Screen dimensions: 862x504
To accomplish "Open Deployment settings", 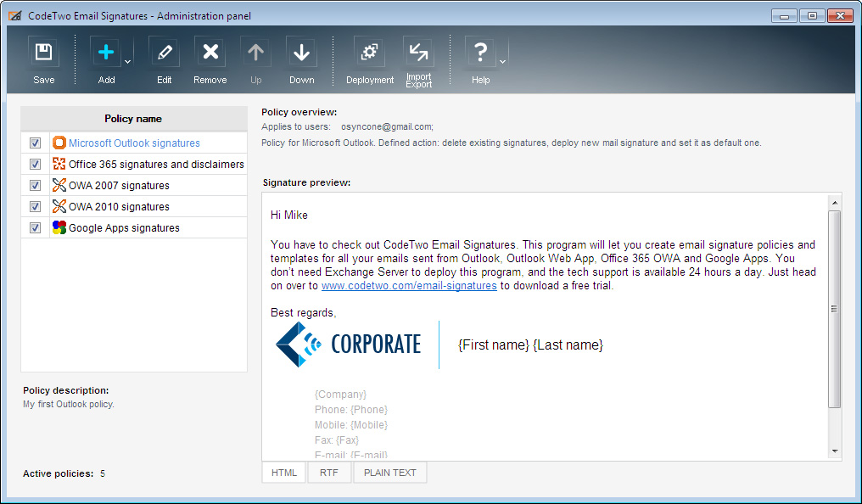I will pos(369,53).
